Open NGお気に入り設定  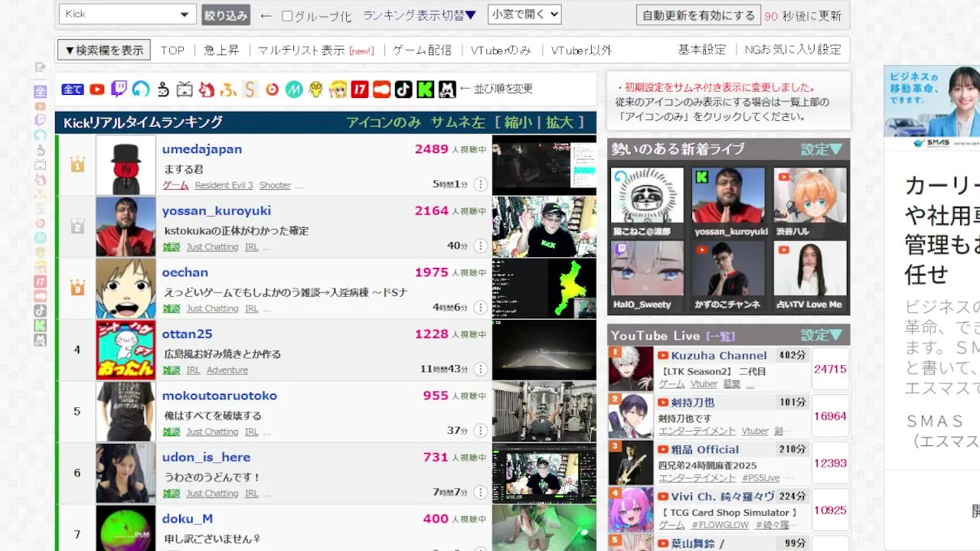(793, 50)
